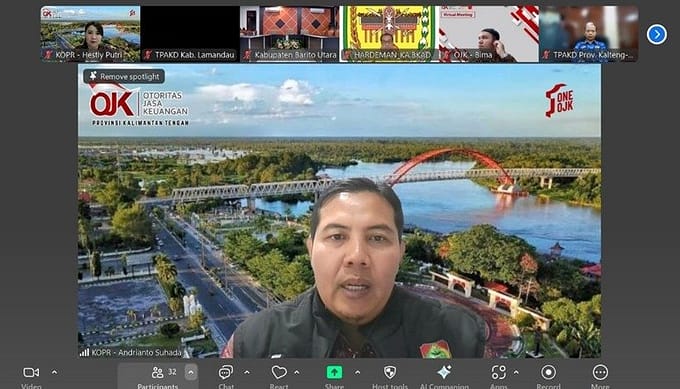Open the Chat panel
Screen dimensions: 680x389
pos(226,372)
